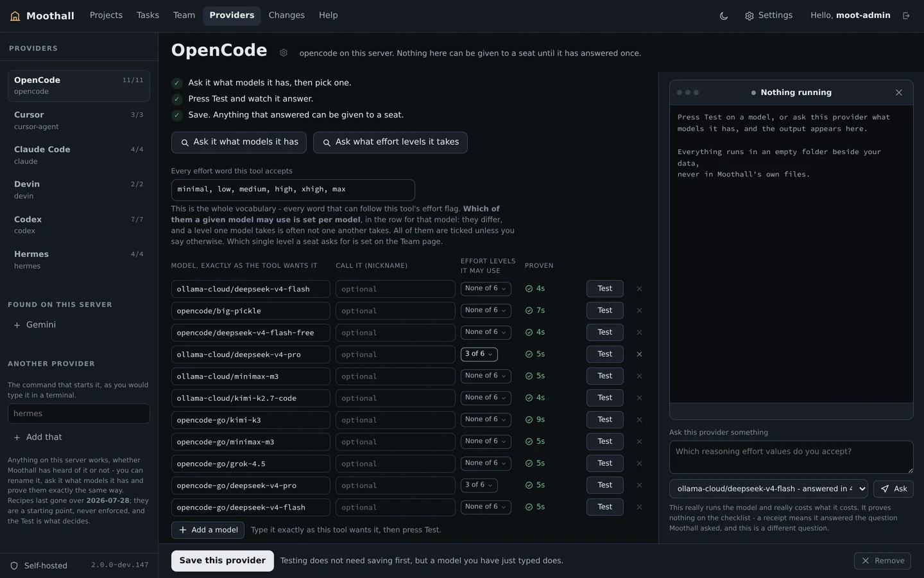Click 'Add a model' button
Viewport: 924px width, 578px height.
208,530
